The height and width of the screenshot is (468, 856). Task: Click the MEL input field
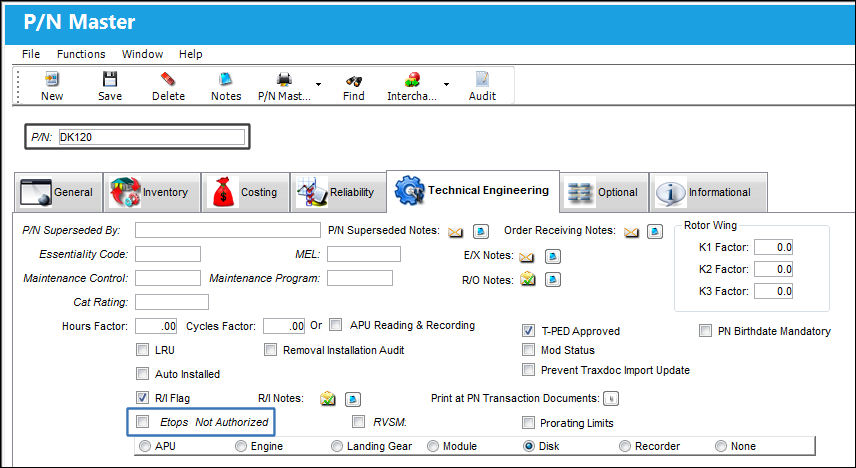tap(364, 254)
